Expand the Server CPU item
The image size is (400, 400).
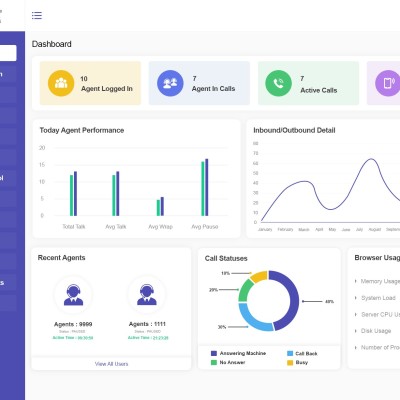coord(377,314)
